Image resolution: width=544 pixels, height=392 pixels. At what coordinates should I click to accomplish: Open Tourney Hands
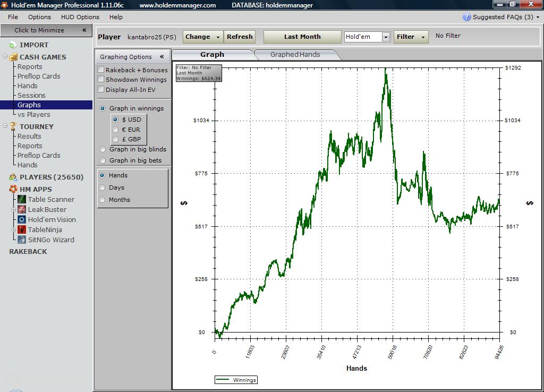pyautogui.click(x=28, y=165)
